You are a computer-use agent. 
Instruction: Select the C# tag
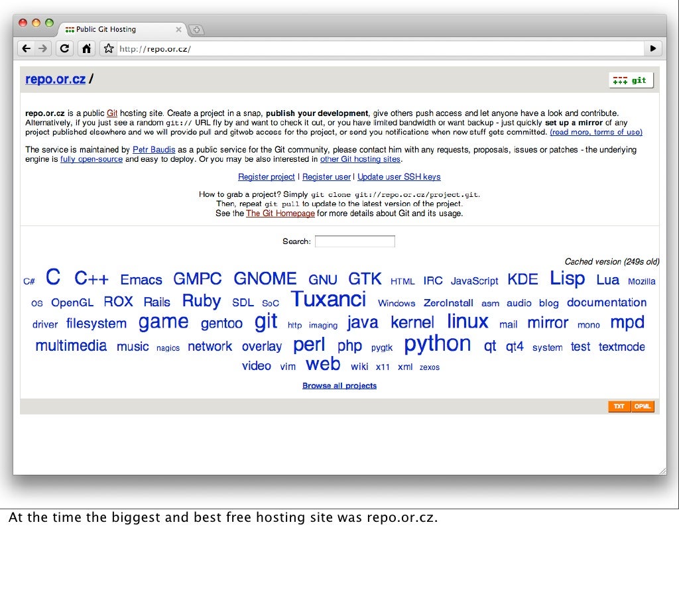click(x=29, y=281)
